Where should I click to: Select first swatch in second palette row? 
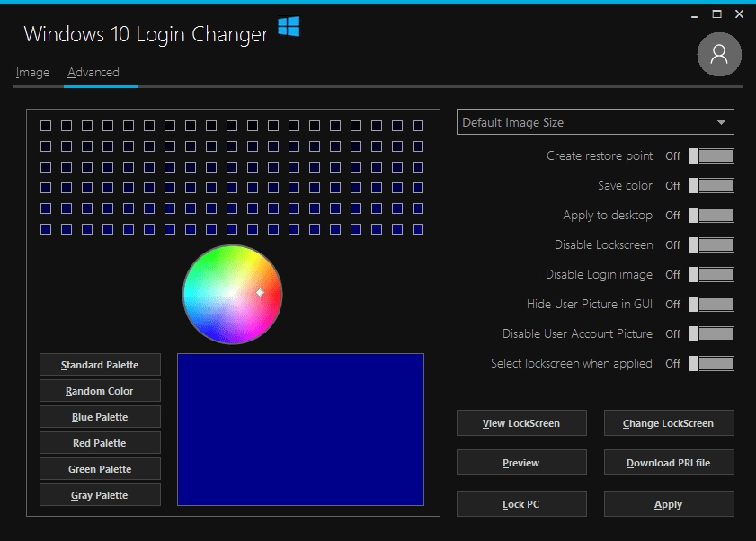[46, 146]
